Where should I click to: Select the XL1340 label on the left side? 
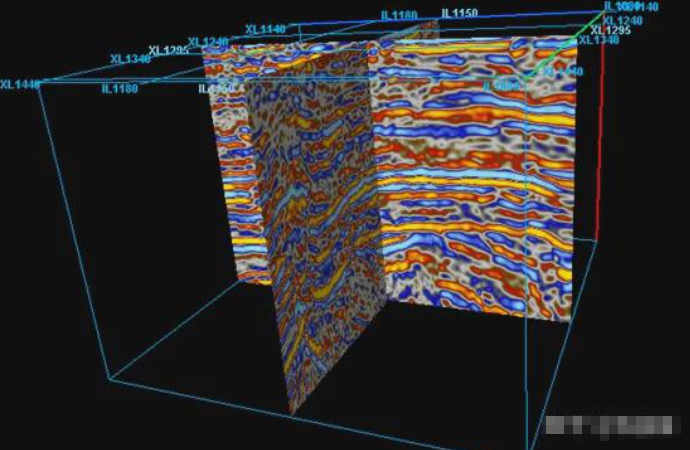pyautogui.click(x=130, y=59)
